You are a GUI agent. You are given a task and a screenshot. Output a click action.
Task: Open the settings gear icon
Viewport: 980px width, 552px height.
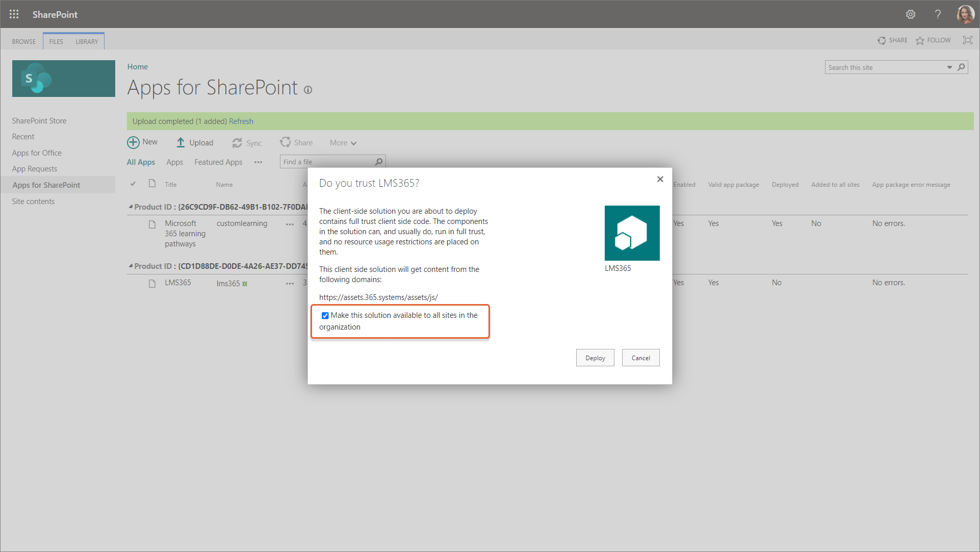tap(911, 14)
